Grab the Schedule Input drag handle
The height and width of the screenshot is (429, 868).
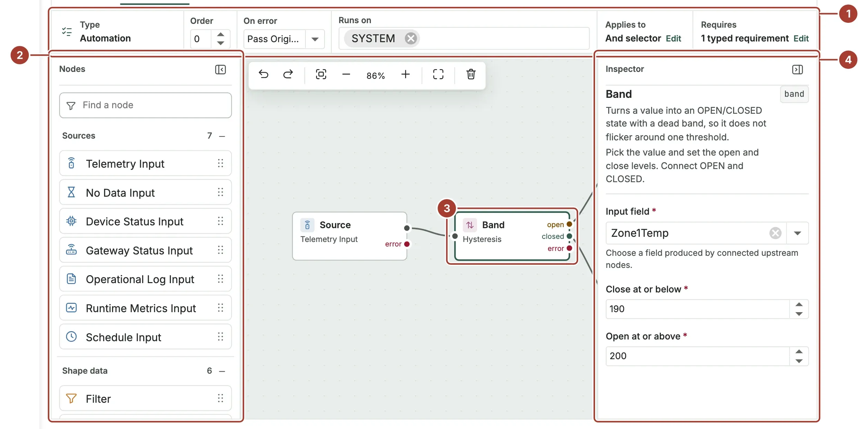220,337
